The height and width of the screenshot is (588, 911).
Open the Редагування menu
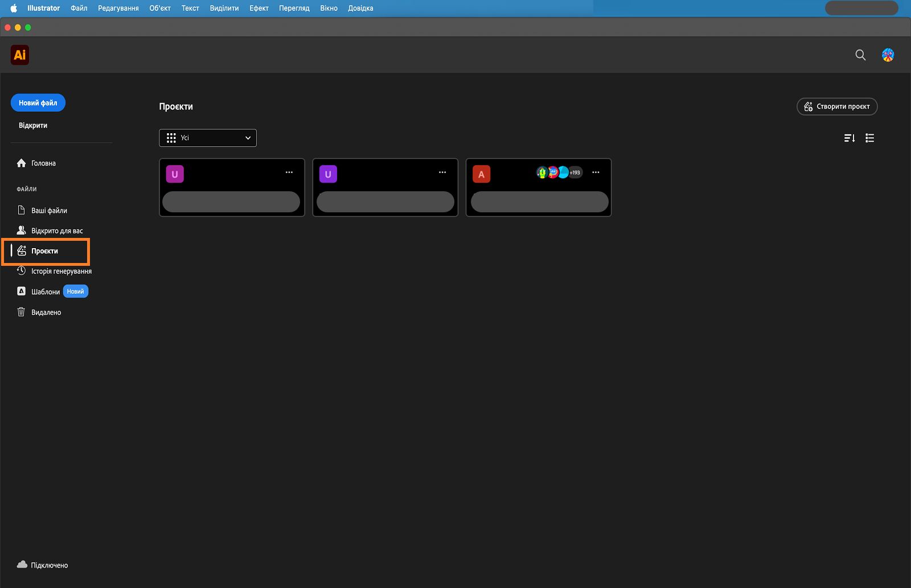point(118,8)
